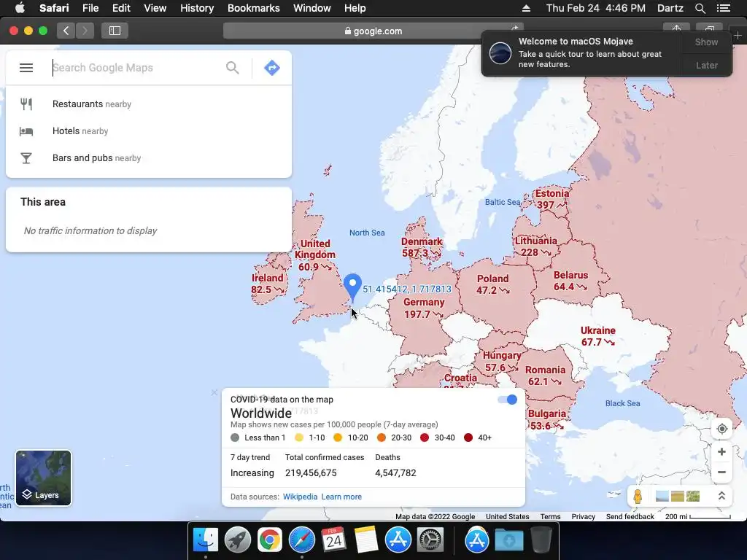The image size is (747, 560).
Task: Select the Street View pegman icon
Action: [x=638, y=496]
